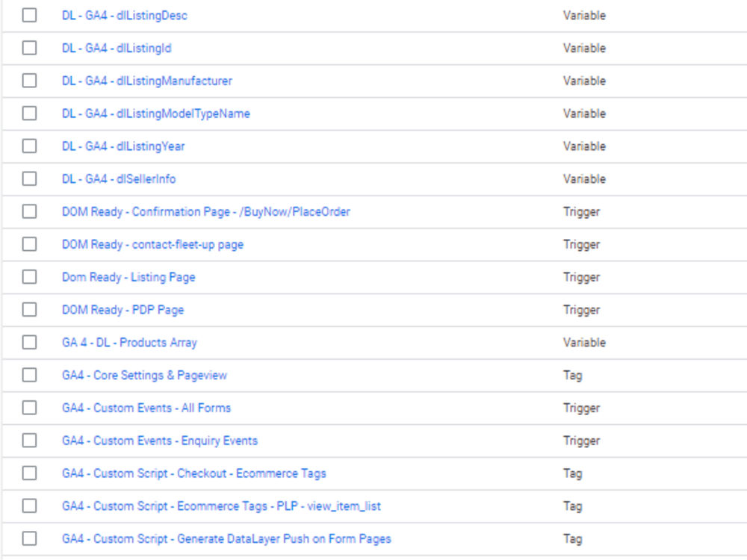Open Generate DataLayer Push on Form Pages tag
The height and width of the screenshot is (560, 747).
pyautogui.click(x=226, y=539)
